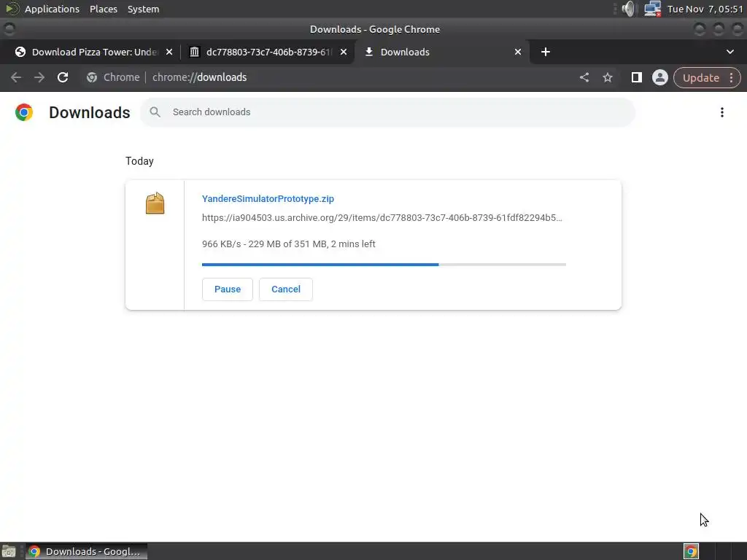The height and width of the screenshot is (560, 747).
Task: Click the Chrome icon in bottom-right tray
Action: tap(691, 551)
